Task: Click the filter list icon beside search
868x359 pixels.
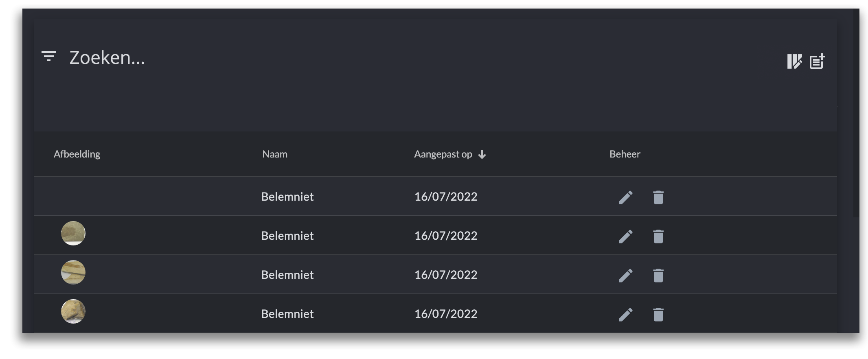Action: [x=49, y=57]
